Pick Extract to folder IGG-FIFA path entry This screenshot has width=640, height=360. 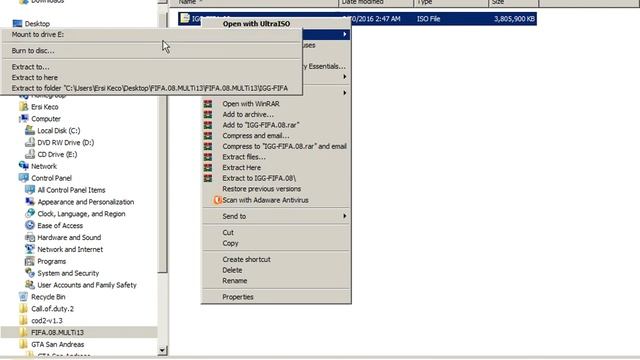point(151,88)
